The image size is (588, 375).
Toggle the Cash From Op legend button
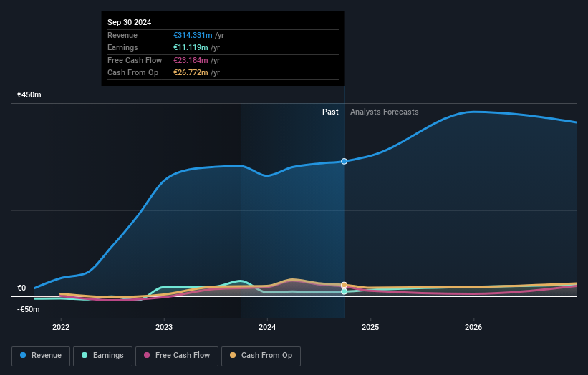(261, 356)
